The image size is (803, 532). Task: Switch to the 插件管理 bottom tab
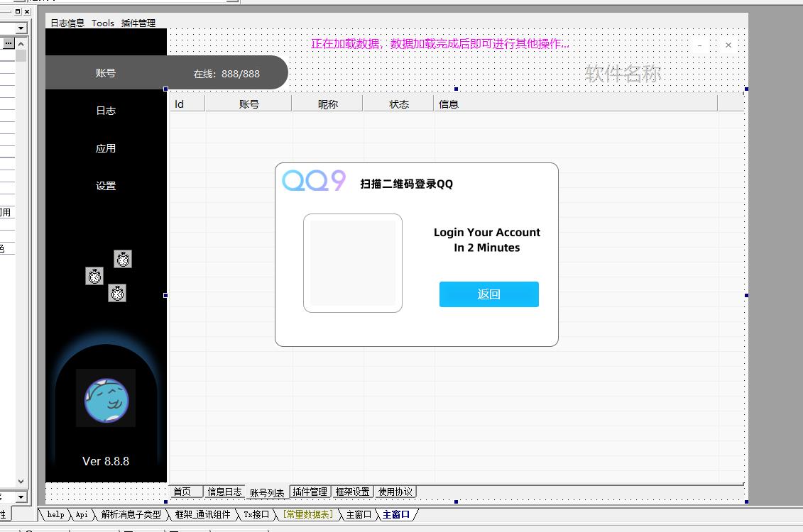310,492
